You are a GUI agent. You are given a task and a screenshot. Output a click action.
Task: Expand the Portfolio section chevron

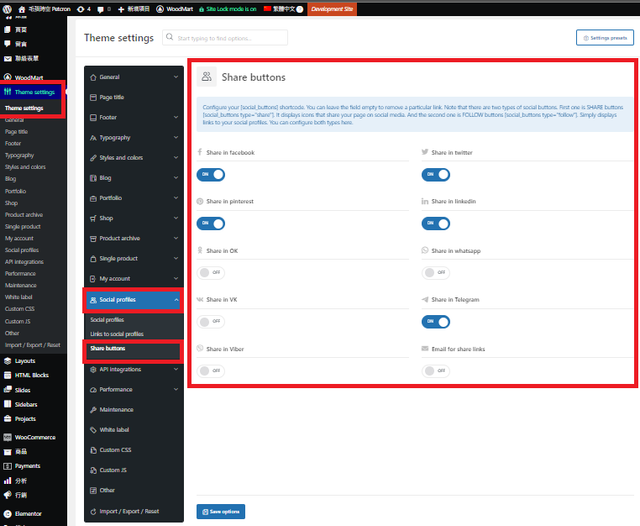(x=176, y=198)
